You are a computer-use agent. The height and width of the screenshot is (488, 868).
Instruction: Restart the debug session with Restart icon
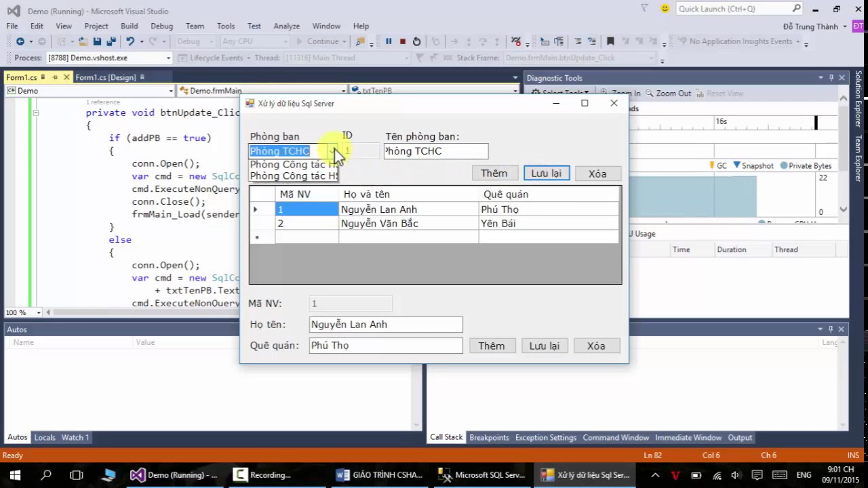416,41
